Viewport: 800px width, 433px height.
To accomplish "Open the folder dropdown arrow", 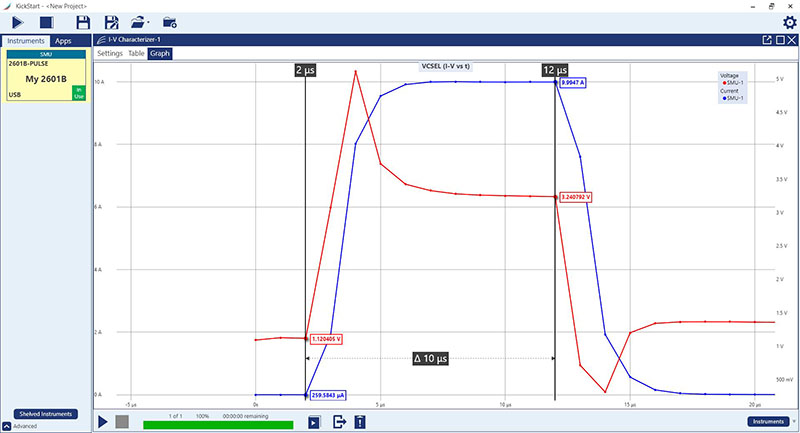I will pos(148,22).
